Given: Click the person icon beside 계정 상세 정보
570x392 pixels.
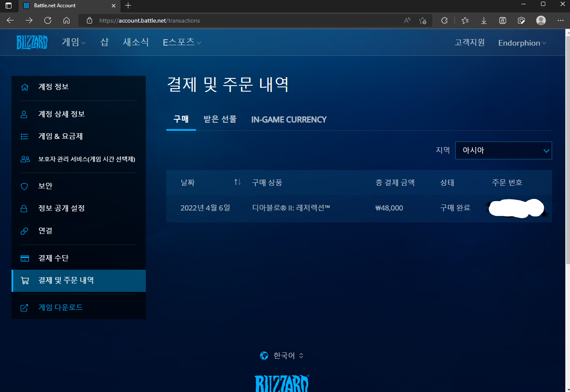Looking at the screenshot, I should point(24,114).
